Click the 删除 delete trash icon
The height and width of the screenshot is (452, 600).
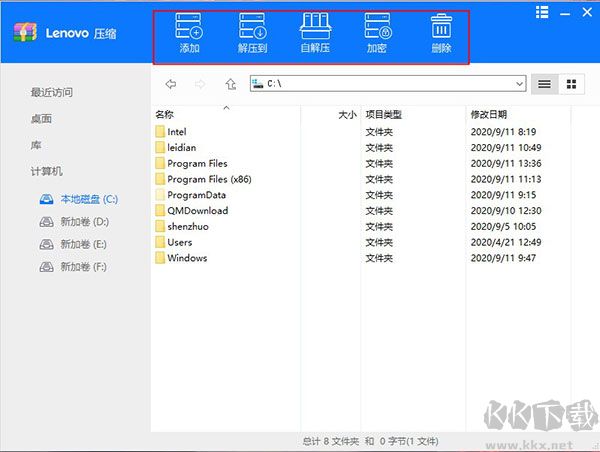(441, 34)
